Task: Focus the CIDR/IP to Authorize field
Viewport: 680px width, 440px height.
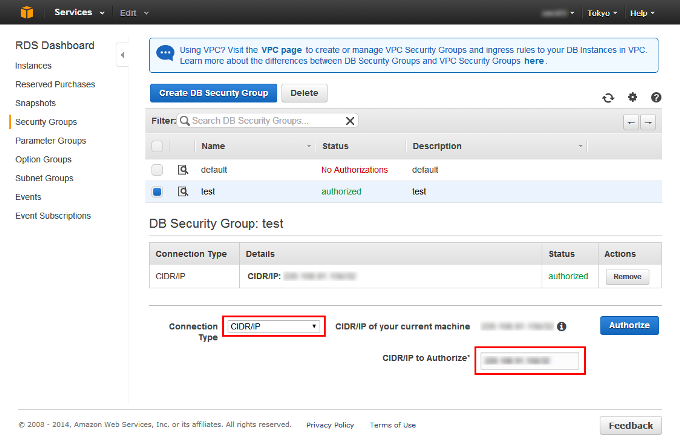Action: 530,361
